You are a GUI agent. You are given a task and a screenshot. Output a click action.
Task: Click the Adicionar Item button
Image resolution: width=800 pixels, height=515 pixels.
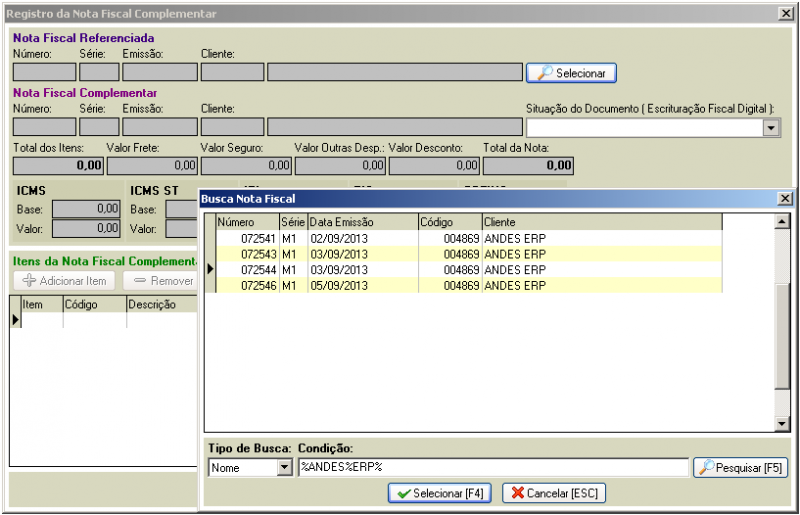point(64,281)
